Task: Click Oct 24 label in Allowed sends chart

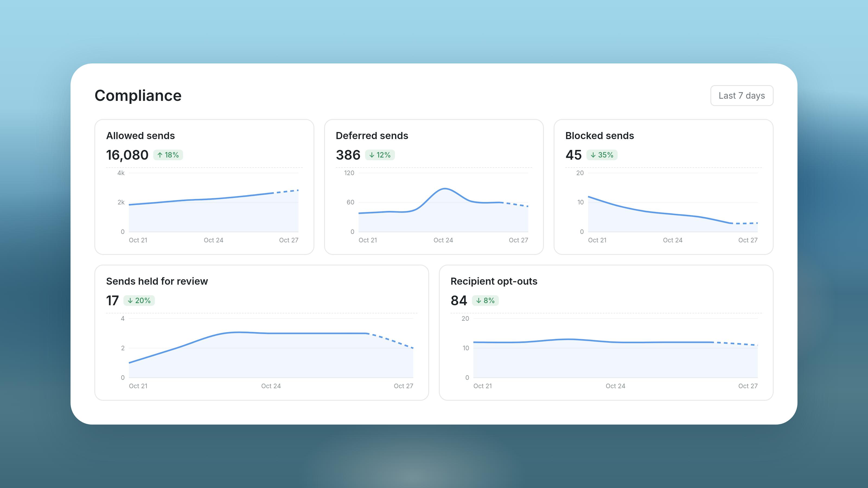Action: (214, 240)
